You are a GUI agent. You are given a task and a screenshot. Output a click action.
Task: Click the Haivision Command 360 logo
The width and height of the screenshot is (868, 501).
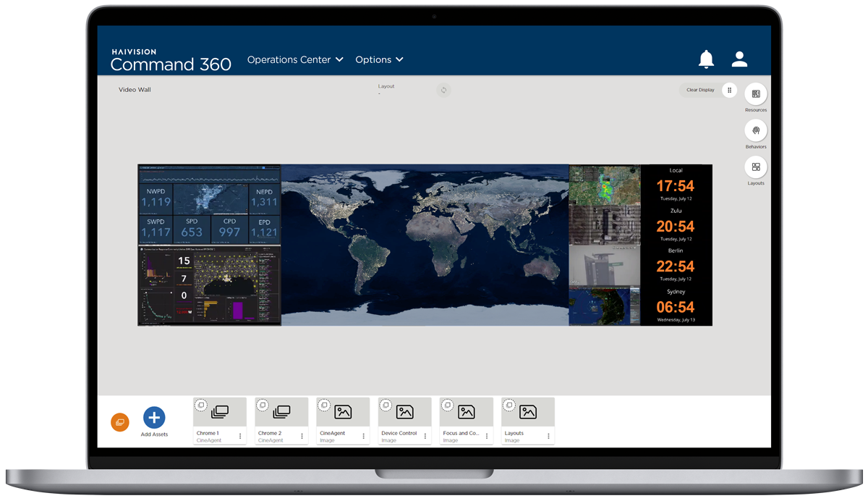pos(171,59)
